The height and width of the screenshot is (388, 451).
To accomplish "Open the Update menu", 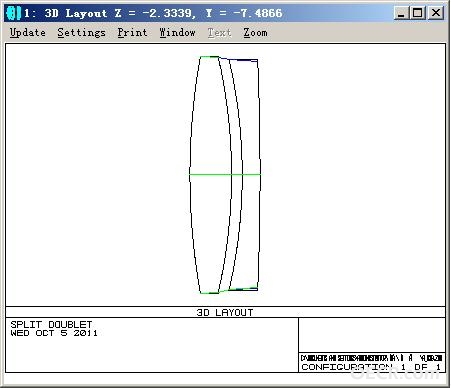I will (x=28, y=33).
